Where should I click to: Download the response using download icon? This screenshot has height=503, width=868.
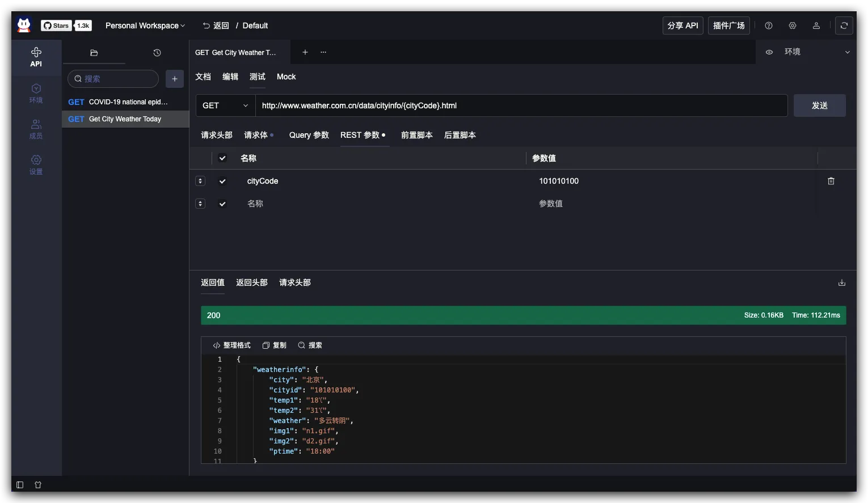pyautogui.click(x=842, y=282)
